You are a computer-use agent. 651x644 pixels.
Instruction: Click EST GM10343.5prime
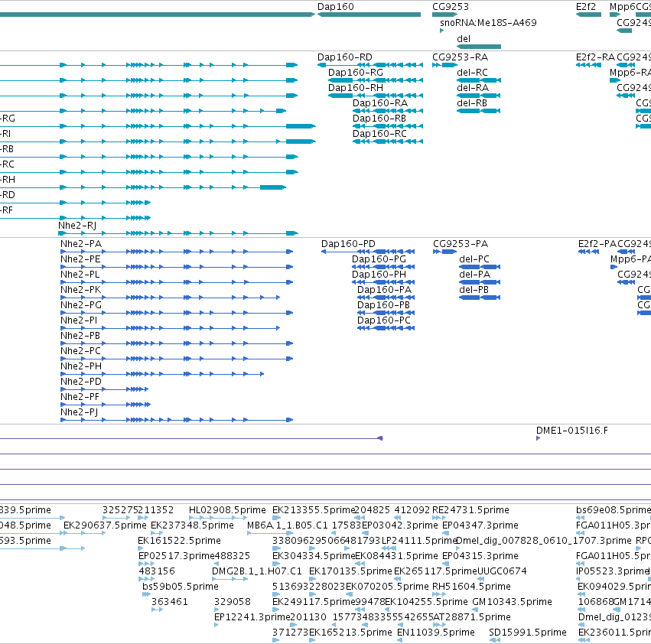tap(513, 602)
